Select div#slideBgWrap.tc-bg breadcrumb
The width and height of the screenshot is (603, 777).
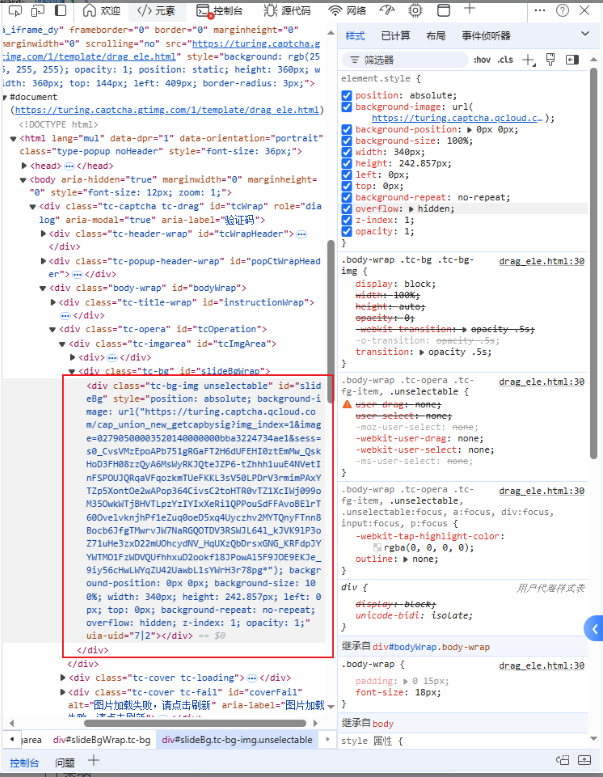tap(102, 739)
